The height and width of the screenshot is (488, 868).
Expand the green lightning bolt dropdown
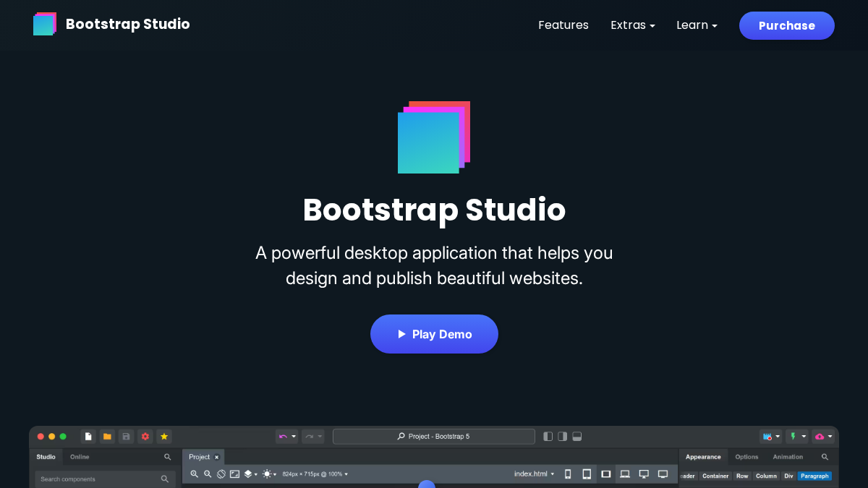804,437
